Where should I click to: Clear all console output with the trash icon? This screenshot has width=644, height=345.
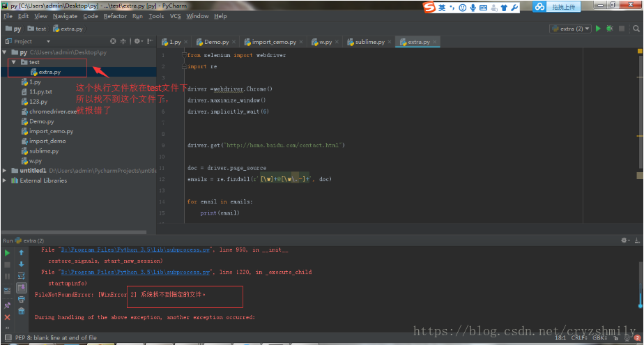pos(22,311)
